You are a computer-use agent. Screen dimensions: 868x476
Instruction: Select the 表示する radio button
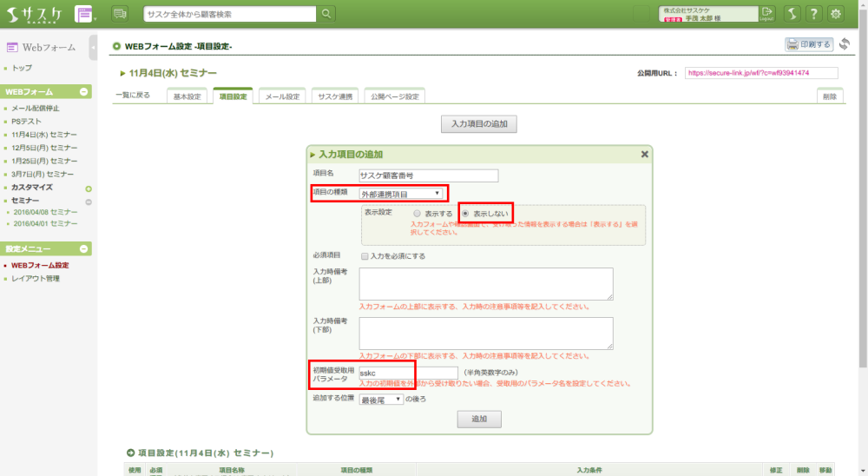click(x=418, y=213)
